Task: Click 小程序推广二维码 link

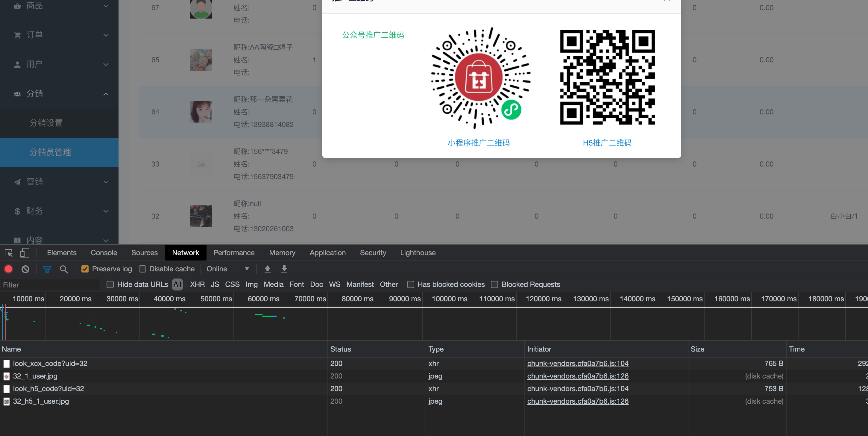Action: point(479,143)
